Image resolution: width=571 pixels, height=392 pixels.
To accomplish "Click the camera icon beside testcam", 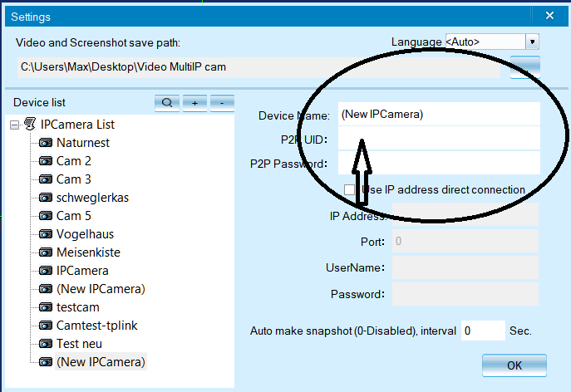I will tap(46, 307).
